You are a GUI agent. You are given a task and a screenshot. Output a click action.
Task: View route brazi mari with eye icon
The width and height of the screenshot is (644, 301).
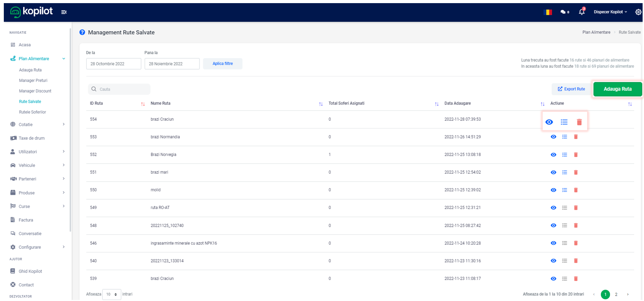click(553, 173)
